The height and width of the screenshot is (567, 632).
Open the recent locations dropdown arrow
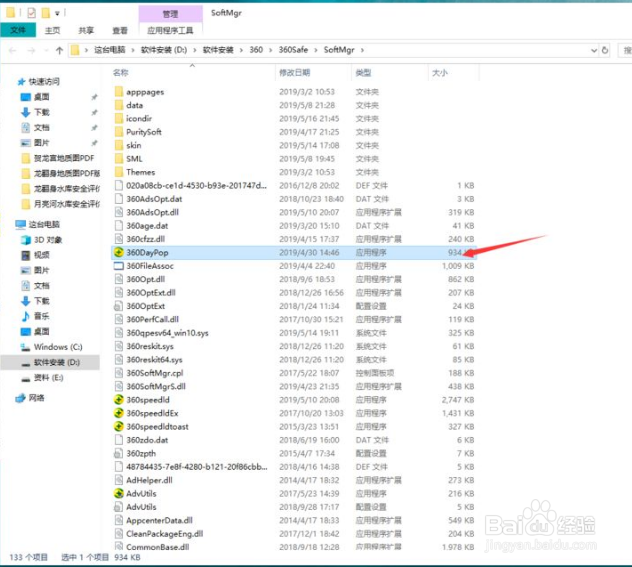point(46,50)
